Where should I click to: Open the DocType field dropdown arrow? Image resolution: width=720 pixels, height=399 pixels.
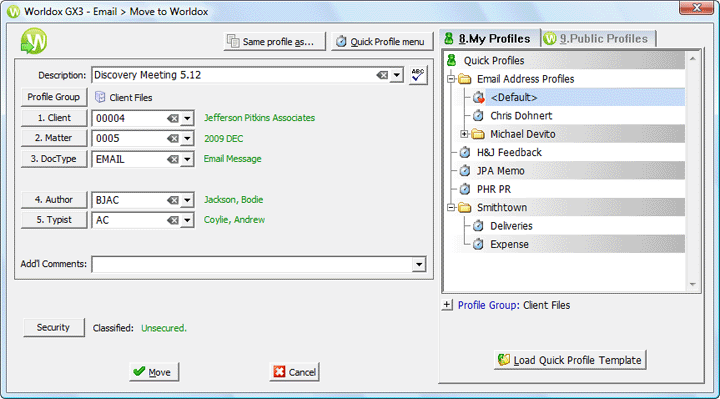[187, 159]
